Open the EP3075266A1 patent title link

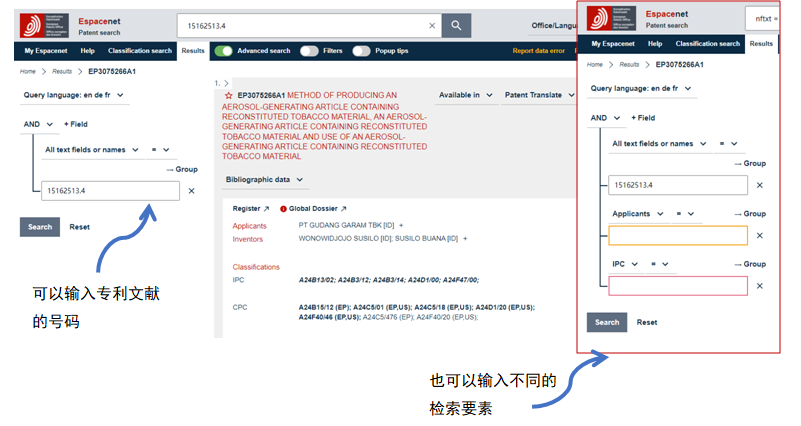pos(325,126)
